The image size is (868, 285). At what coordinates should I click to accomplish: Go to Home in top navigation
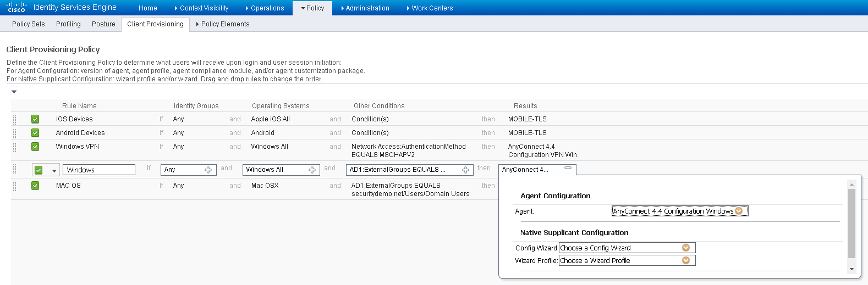pyautogui.click(x=148, y=8)
